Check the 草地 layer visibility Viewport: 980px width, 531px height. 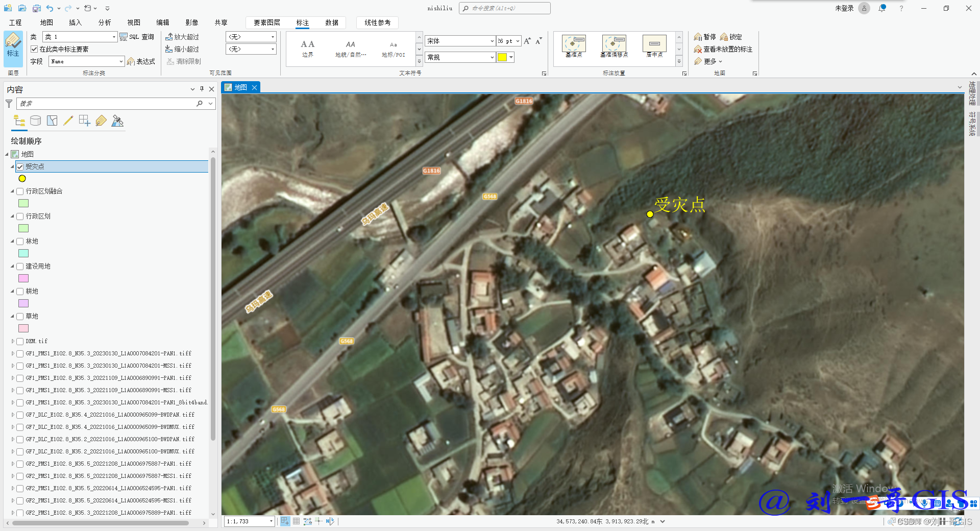20,317
